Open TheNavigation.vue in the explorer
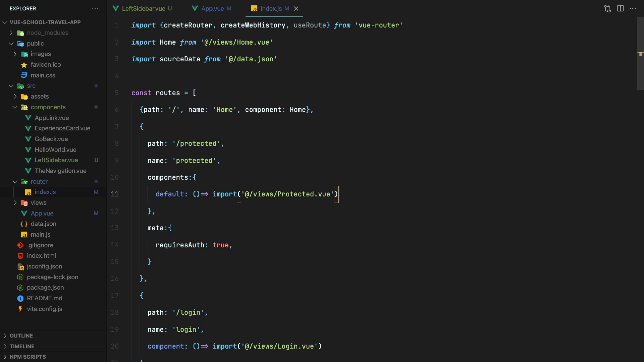The image size is (644, 362). point(60,171)
